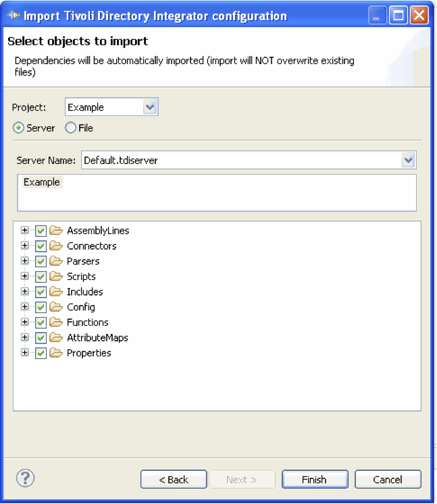The width and height of the screenshot is (437, 504).
Task: Open the Server Name dropdown arrow
Action: click(409, 160)
